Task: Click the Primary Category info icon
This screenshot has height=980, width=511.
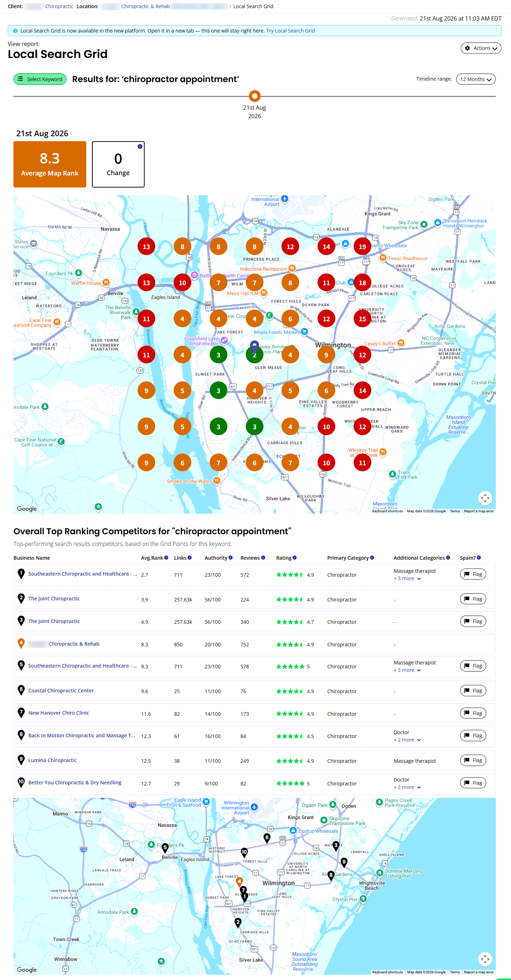Action: click(372, 558)
